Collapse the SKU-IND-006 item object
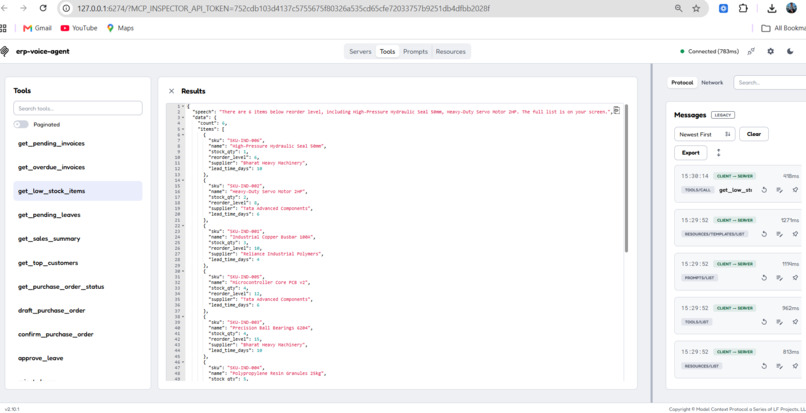The width and height of the screenshot is (806, 413). [x=184, y=135]
